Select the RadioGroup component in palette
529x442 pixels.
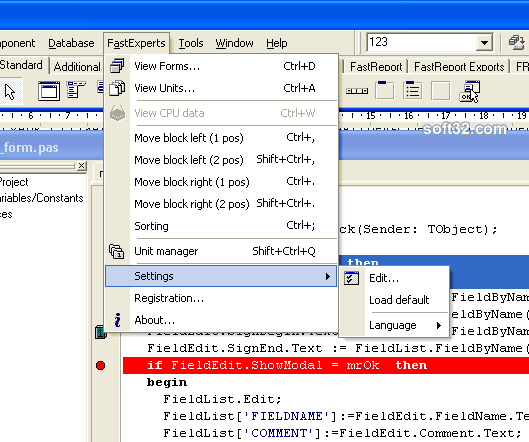(x=413, y=90)
